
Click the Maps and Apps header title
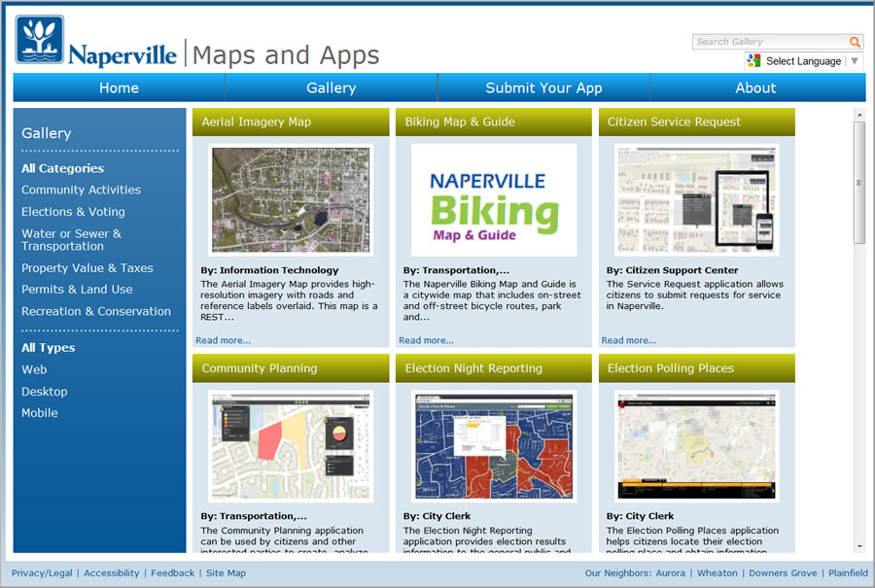pos(286,55)
